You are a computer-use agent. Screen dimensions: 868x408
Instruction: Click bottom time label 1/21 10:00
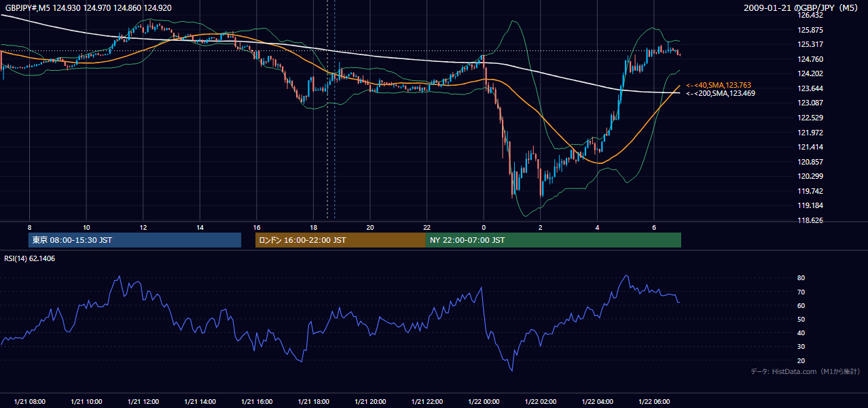[86, 402]
